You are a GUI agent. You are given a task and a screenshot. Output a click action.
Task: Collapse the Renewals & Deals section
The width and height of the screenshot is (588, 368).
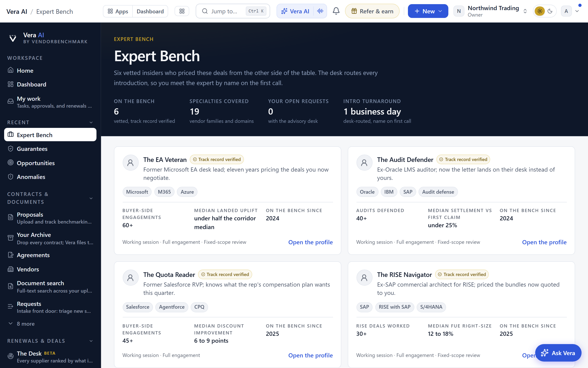[x=91, y=341]
